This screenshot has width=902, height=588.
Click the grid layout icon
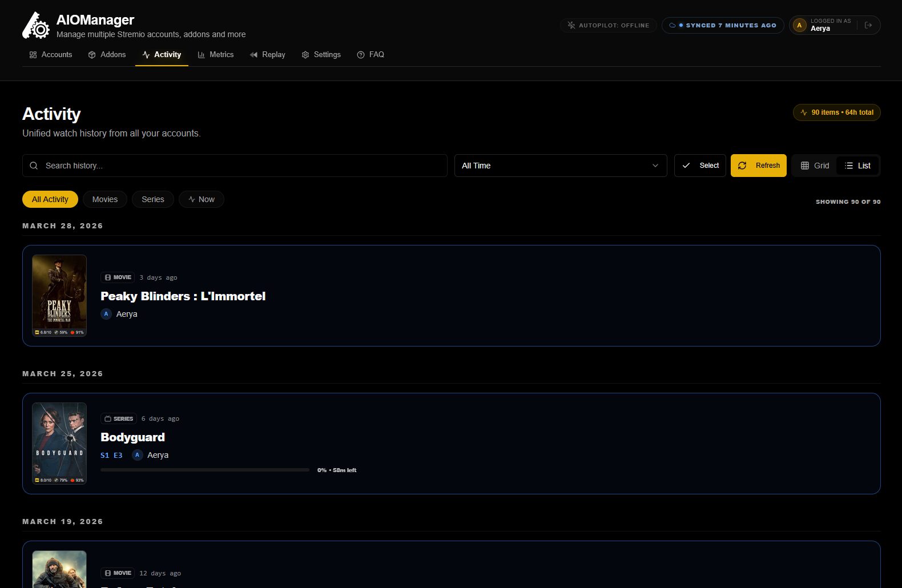805,166
